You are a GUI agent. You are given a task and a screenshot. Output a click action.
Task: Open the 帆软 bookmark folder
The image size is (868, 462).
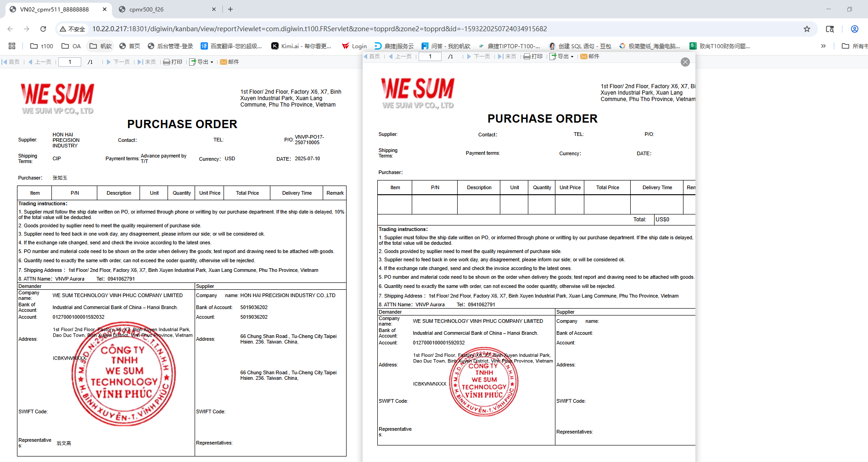[x=101, y=46]
